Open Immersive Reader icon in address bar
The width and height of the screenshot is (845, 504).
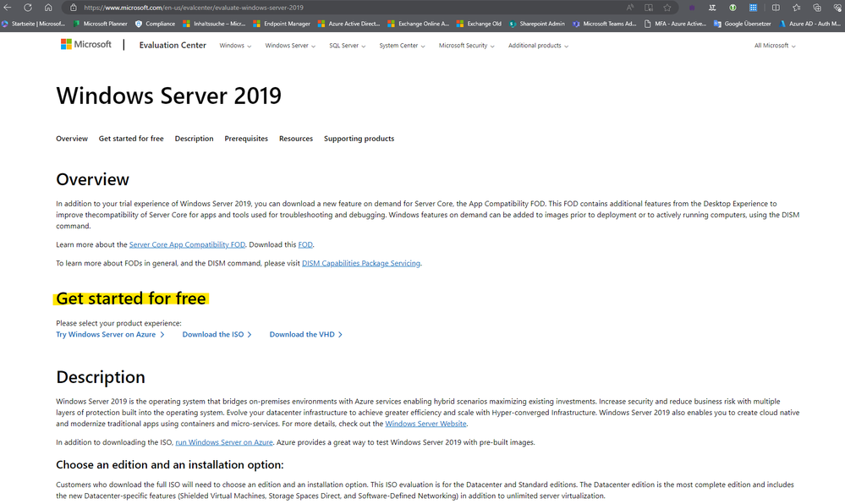click(x=649, y=8)
